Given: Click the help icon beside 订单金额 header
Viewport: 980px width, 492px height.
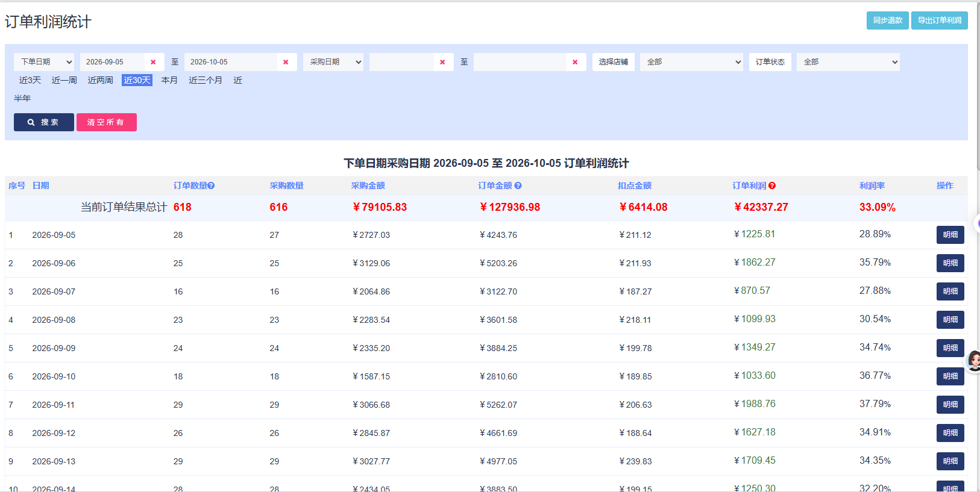Looking at the screenshot, I should [x=518, y=186].
